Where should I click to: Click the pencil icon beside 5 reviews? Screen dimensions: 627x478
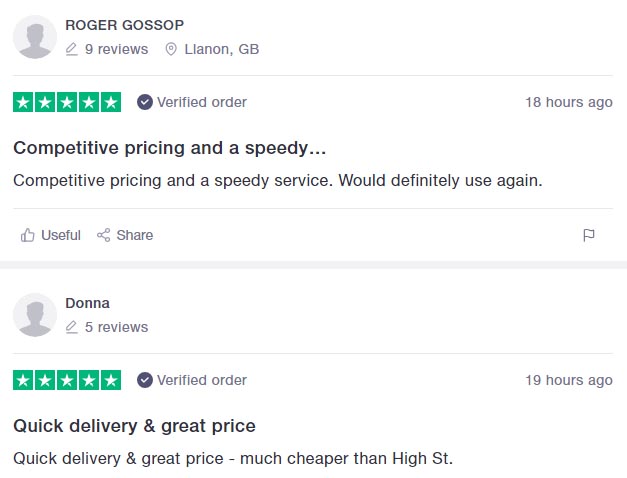click(72, 327)
